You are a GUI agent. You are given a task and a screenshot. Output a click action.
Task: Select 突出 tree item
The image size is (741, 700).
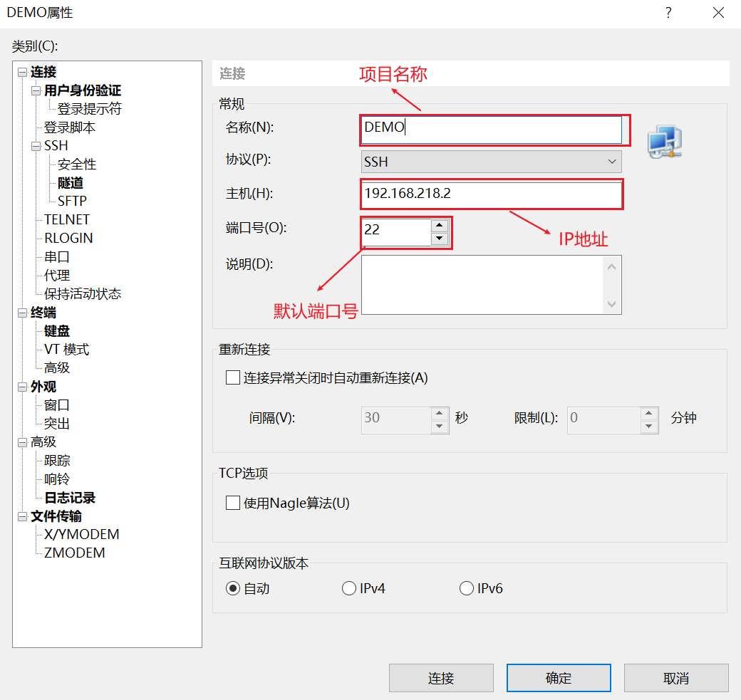tap(57, 424)
